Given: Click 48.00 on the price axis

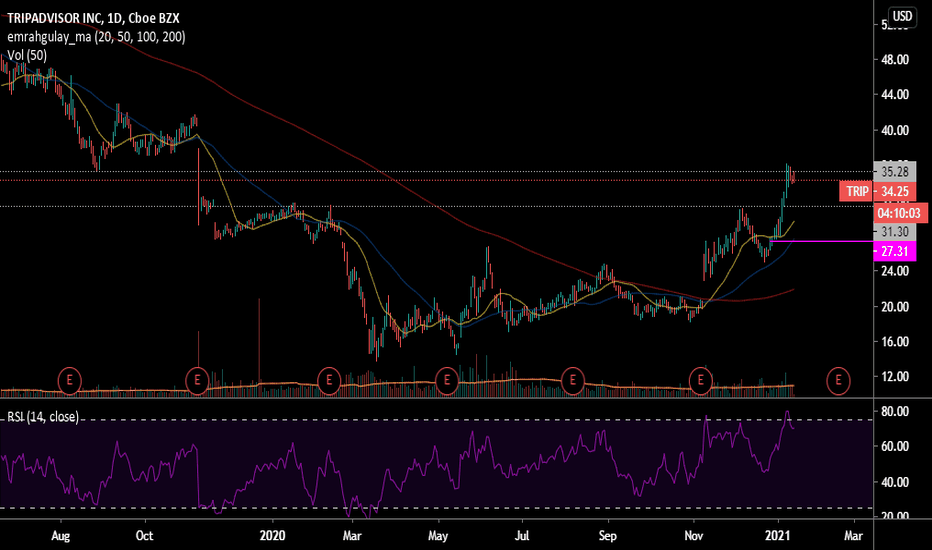Looking at the screenshot, I should click(x=895, y=59).
